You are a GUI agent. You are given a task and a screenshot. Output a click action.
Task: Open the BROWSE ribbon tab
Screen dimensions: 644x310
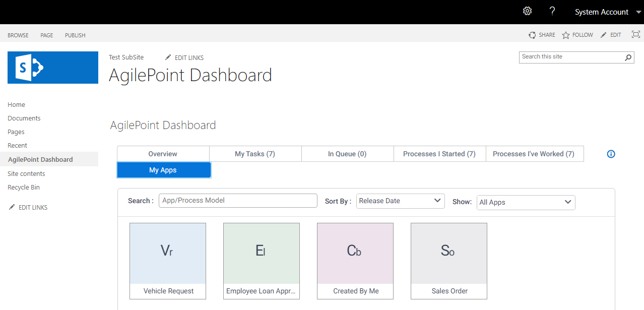18,35
